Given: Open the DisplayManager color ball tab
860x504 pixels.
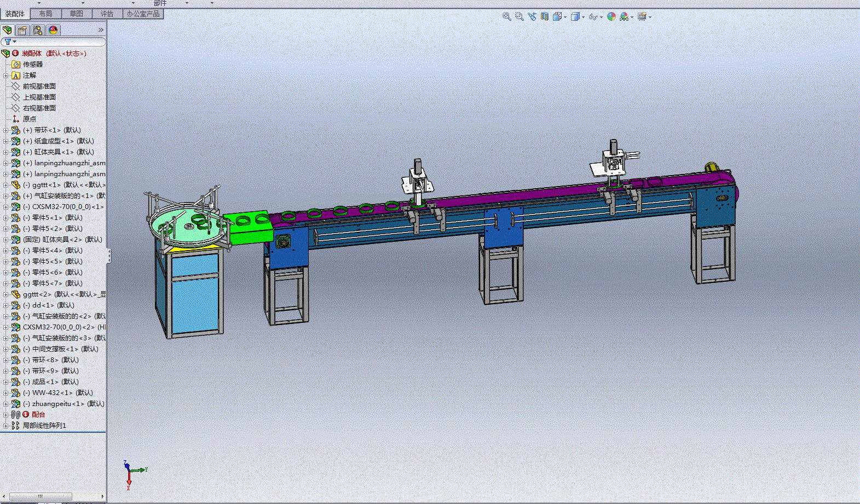Looking at the screenshot, I should (x=53, y=30).
